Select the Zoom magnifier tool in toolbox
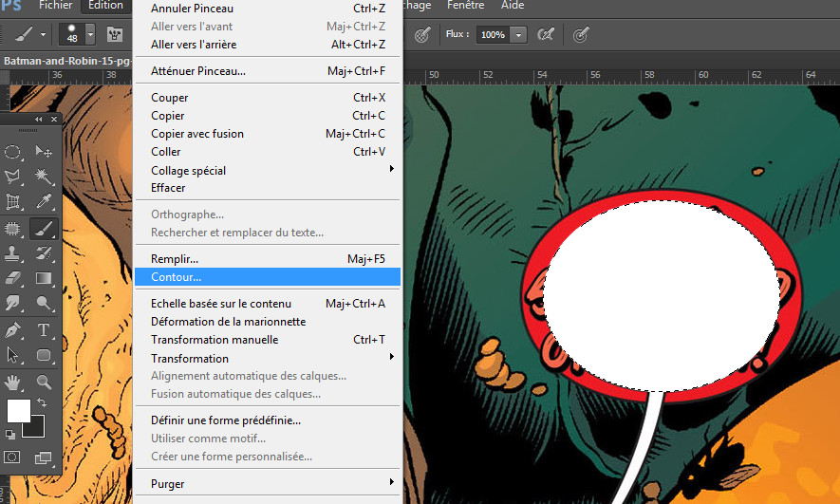The image size is (840, 504). pos(44,382)
